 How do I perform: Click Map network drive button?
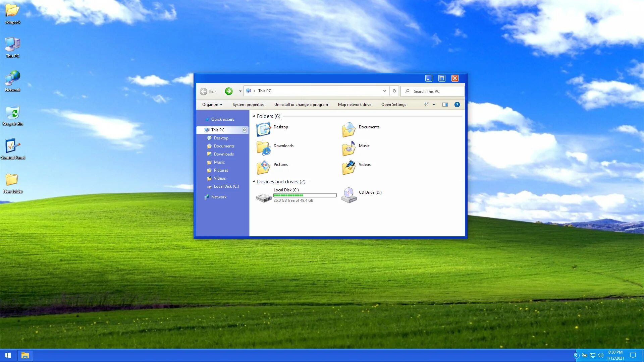tap(355, 105)
